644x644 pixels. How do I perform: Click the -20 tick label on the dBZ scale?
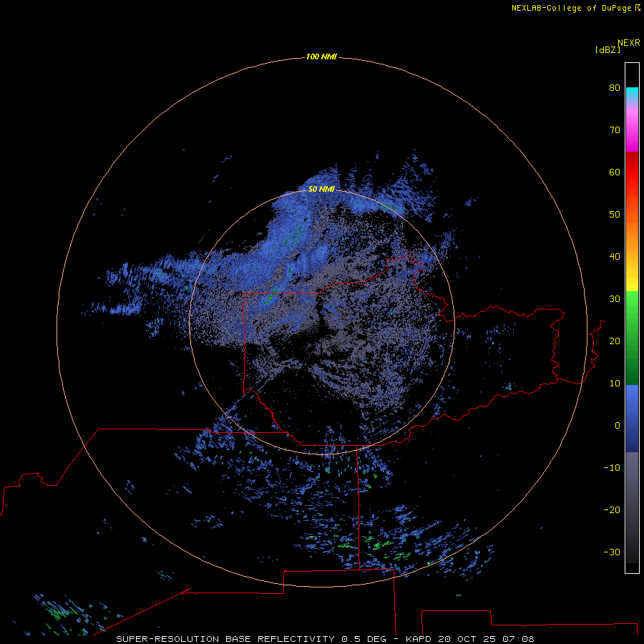[612, 510]
